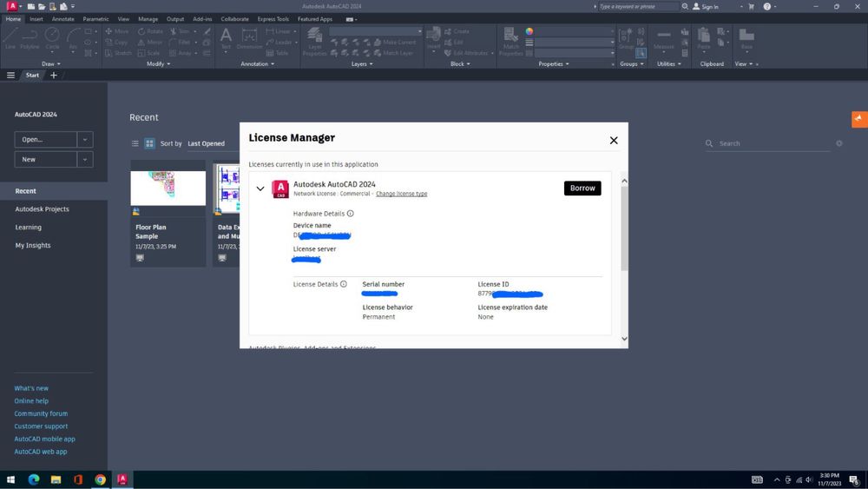Click the Help question mark icon
This screenshot has height=489, width=868.
(766, 7)
